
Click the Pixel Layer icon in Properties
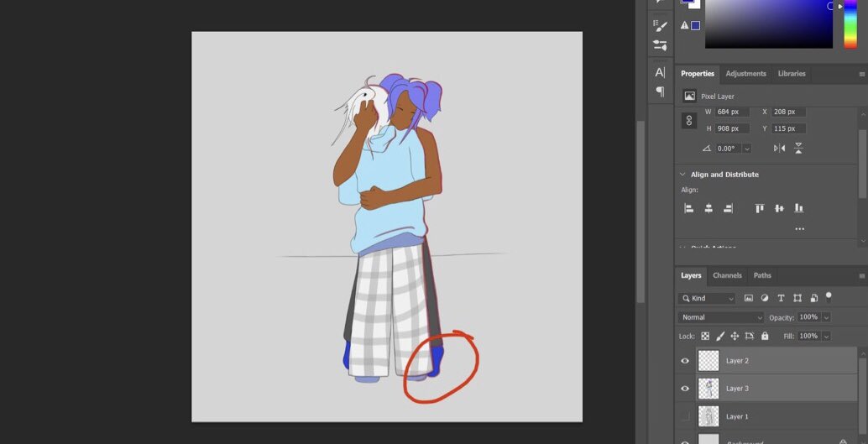[690, 97]
